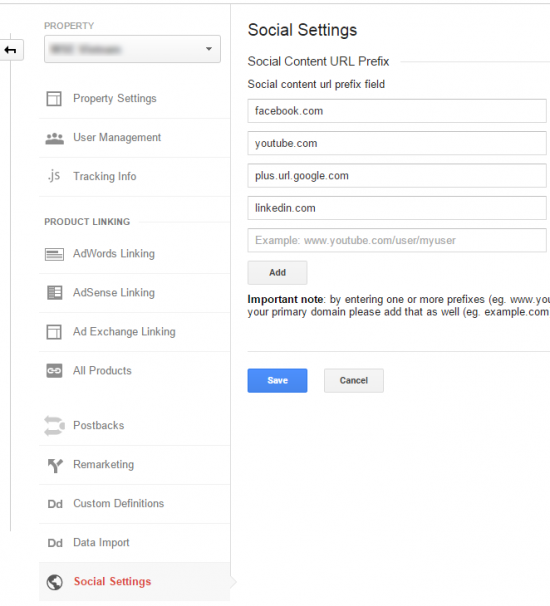Open Data Import page
The height and width of the screenshot is (606, 550).
click(101, 543)
